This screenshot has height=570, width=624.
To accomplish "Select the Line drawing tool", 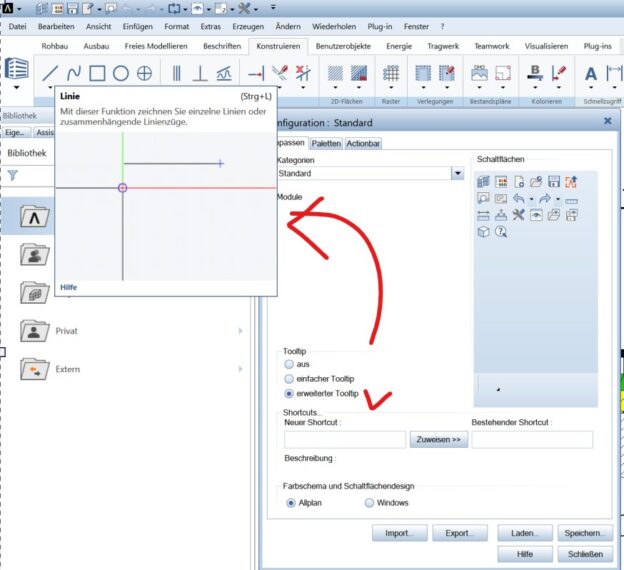I will (x=49, y=73).
